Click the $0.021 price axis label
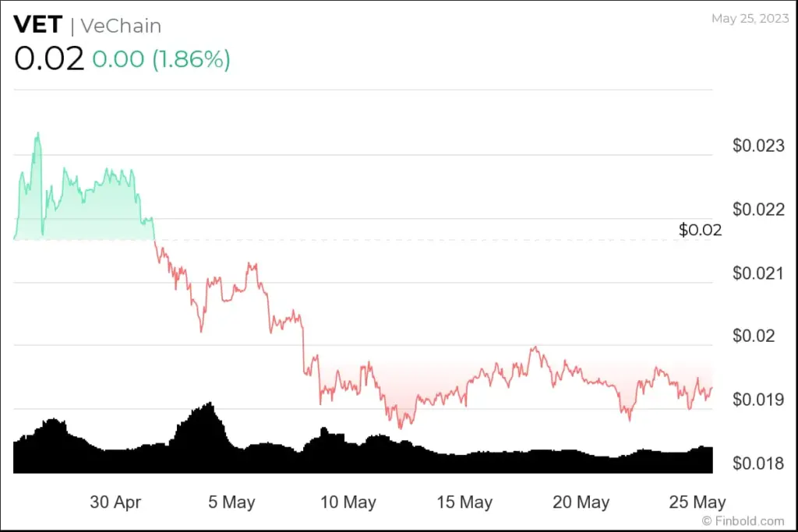Image resolution: width=798 pixels, height=532 pixels. (x=759, y=273)
